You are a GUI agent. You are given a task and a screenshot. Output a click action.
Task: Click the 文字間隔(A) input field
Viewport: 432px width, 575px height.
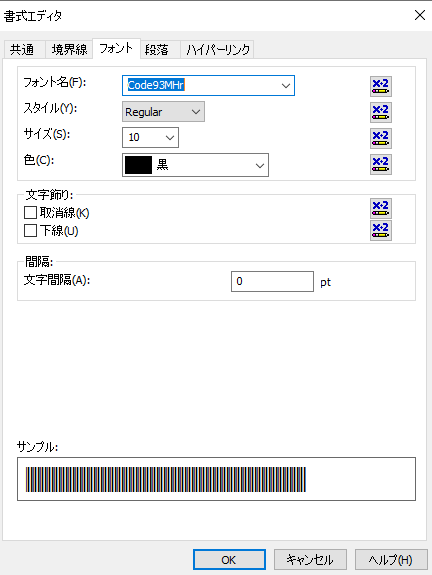click(272, 282)
